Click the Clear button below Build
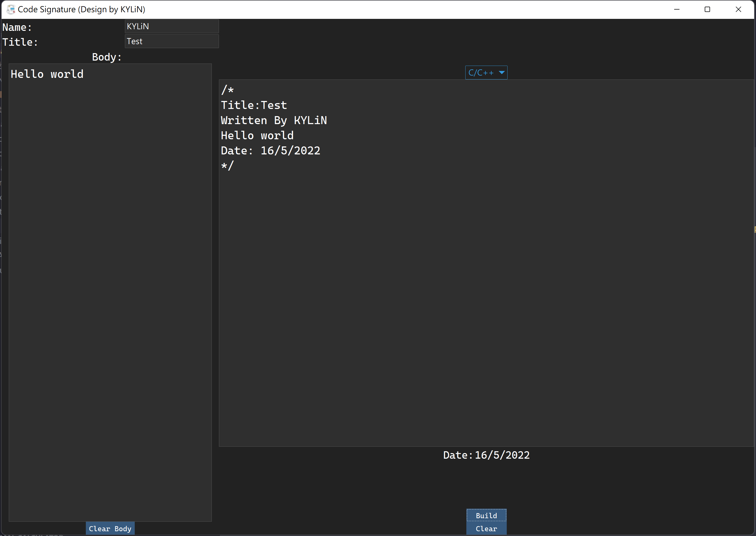The height and width of the screenshot is (536, 756). (x=486, y=529)
